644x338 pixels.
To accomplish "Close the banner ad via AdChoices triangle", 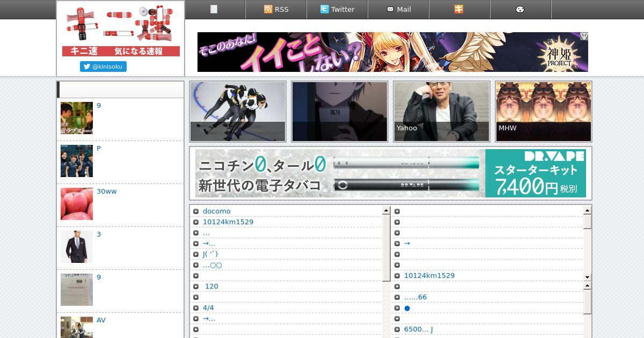I will 584,36.
